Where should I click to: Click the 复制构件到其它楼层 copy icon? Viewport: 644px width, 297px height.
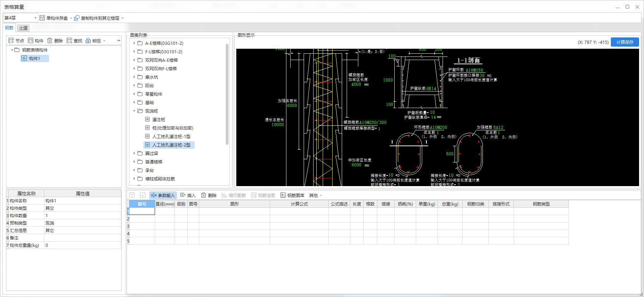click(77, 18)
